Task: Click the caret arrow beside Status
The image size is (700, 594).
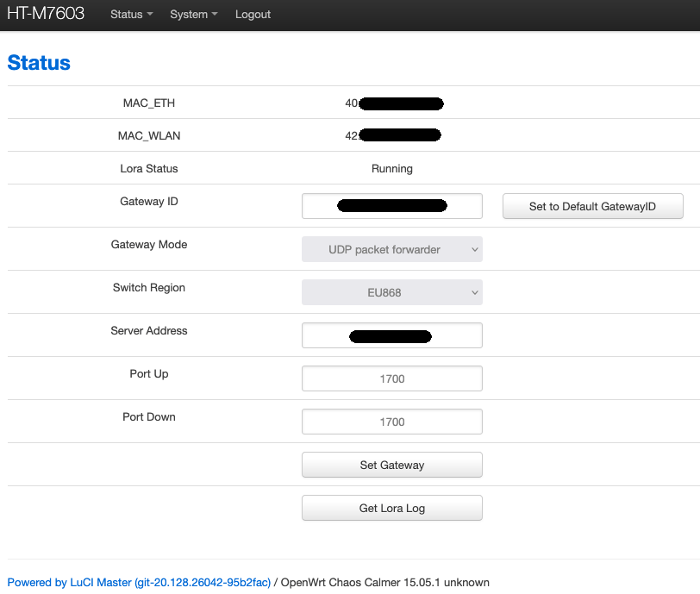Action: (150, 16)
